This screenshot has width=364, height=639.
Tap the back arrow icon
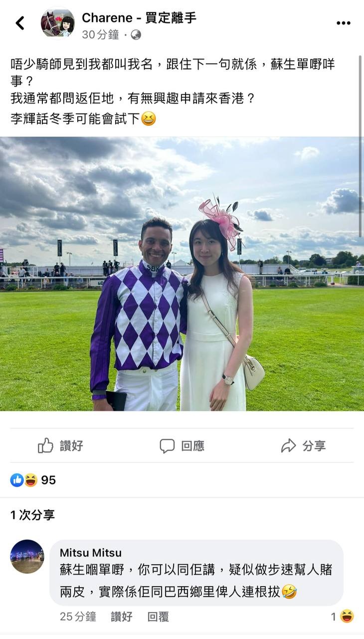point(20,23)
